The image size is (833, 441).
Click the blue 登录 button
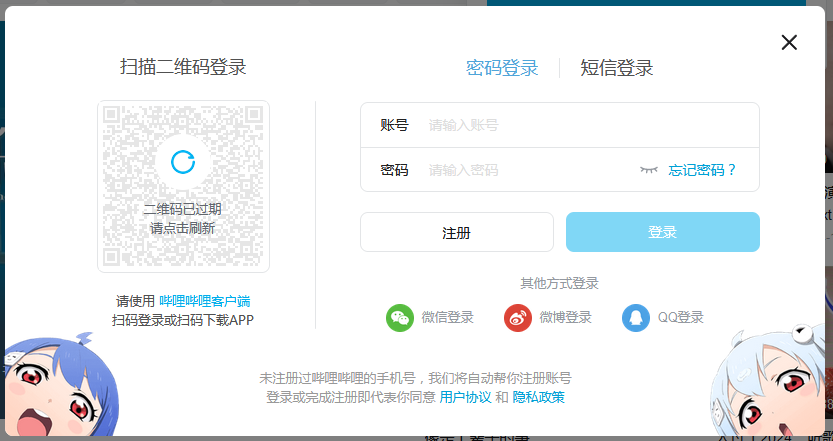click(662, 232)
